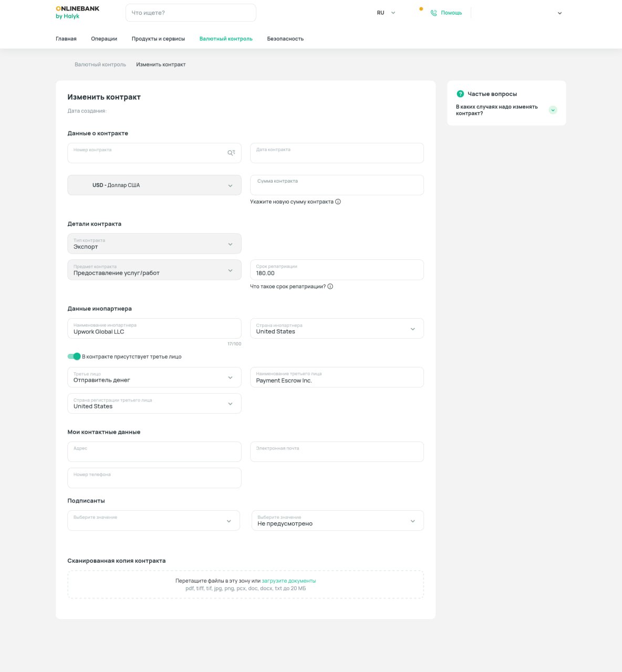Click the Payment Escrow Inc. third party field
This screenshot has width=622, height=672.
(x=337, y=377)
